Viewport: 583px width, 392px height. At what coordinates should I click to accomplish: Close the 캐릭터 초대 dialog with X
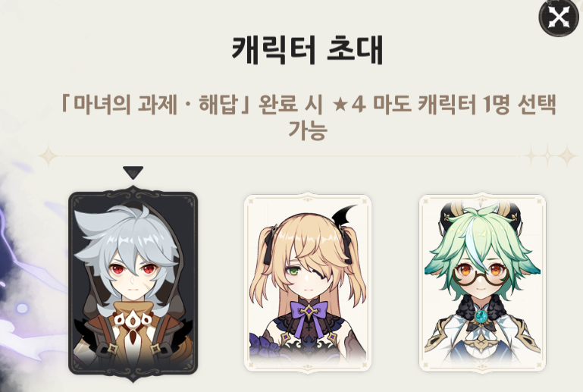pos(559,17)
